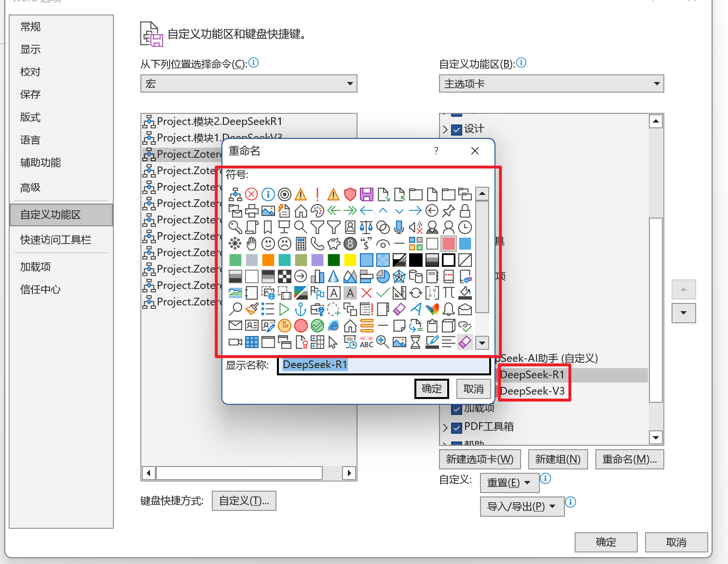Open the 宏 command source dropdown
Screen dimensions: 728x564
[x=248, y=83]
